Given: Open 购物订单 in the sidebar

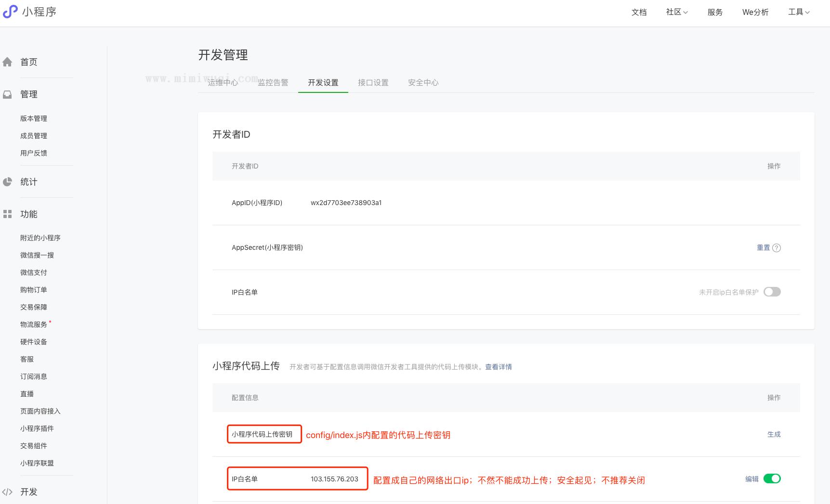Looking at the screenshot, I should [34, 290].
